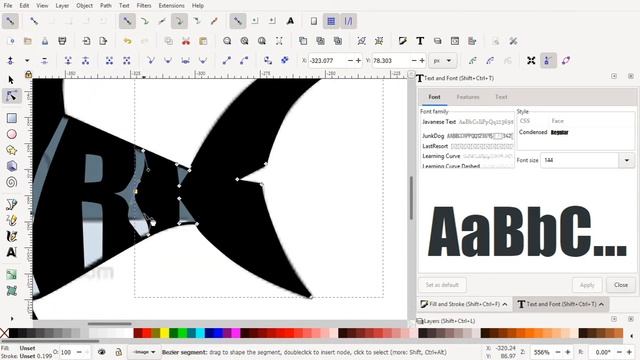This screenshot has width=640, height=360.
Task: Click the red Cut scissors icon
Action: (x=186, y=41)
